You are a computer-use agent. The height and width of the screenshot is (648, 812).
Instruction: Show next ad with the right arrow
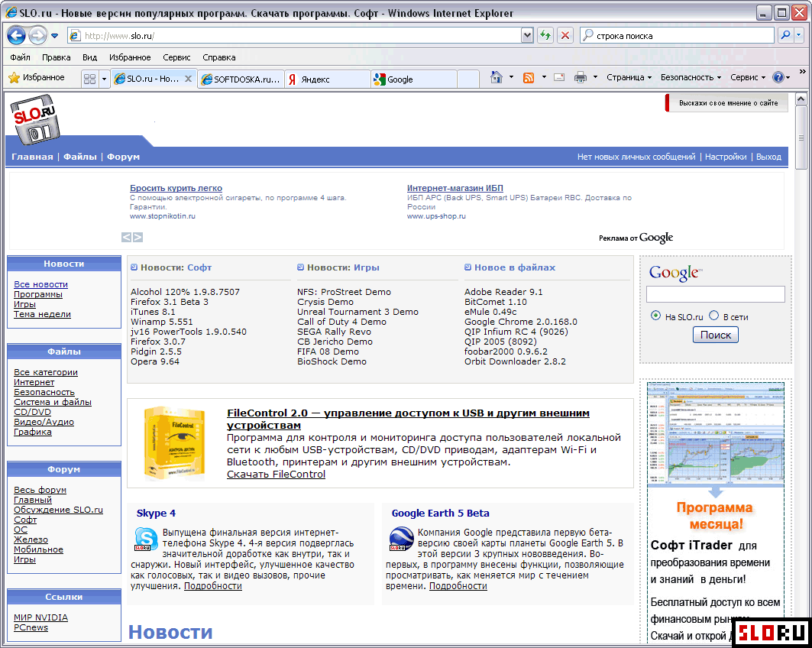pyautogui.click(x=137, y=237)
